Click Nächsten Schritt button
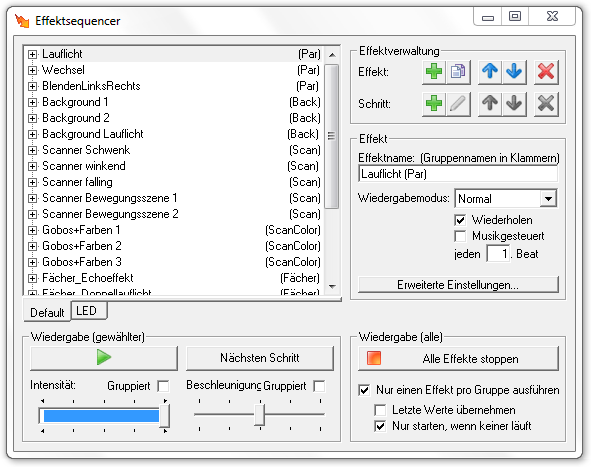The width and height of the screenshot is (591, 467). (x=260, y=358)
